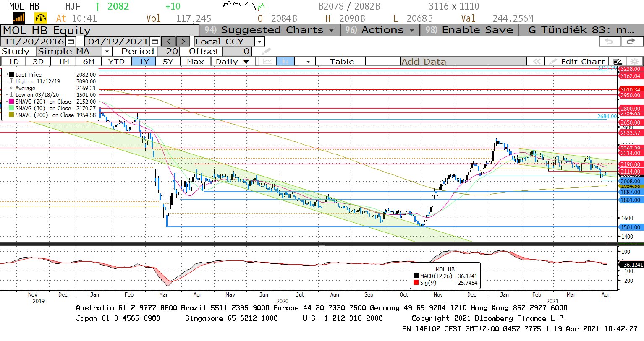Click the 1501.00 price level label
Screen dimensions: 644x341
pyautogui.click(x=631, y=227)
